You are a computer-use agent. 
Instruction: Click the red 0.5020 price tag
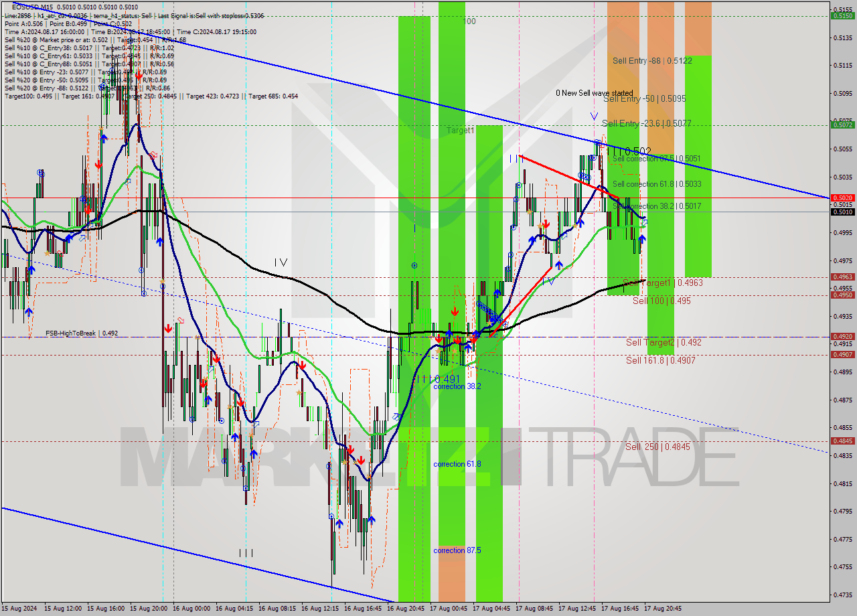842,198
